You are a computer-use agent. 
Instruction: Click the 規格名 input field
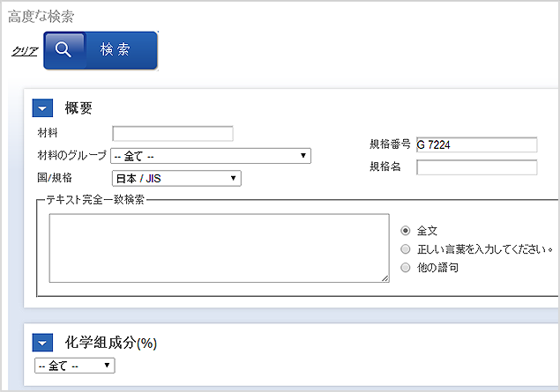[x=477, y=167]
